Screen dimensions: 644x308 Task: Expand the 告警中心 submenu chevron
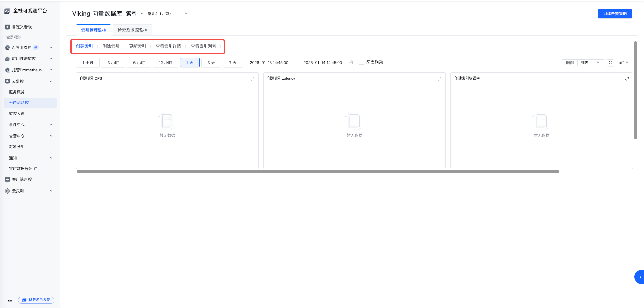[51, 136]
